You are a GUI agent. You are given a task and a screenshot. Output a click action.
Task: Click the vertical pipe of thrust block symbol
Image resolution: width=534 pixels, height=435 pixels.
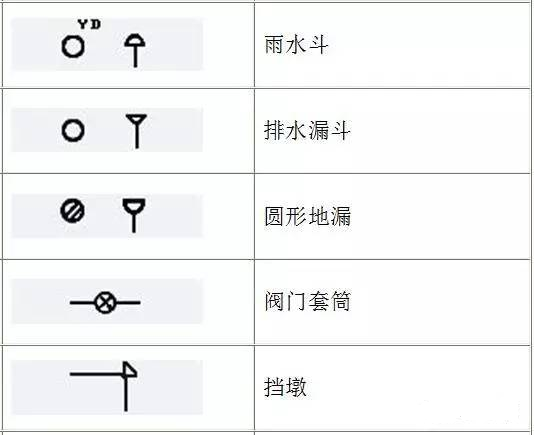126,393
